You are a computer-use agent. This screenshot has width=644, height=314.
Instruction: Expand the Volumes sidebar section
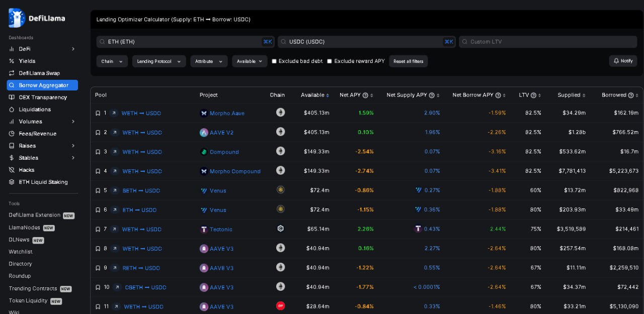coord(73,122)
